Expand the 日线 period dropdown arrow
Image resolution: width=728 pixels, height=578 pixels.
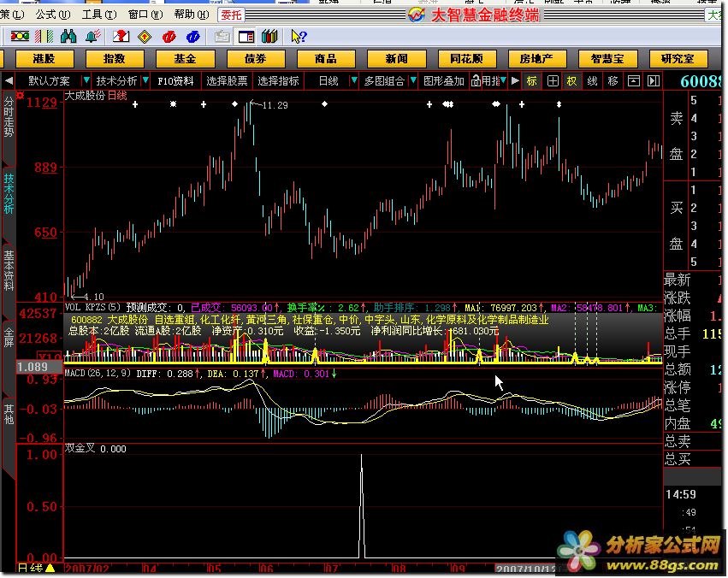353,80
